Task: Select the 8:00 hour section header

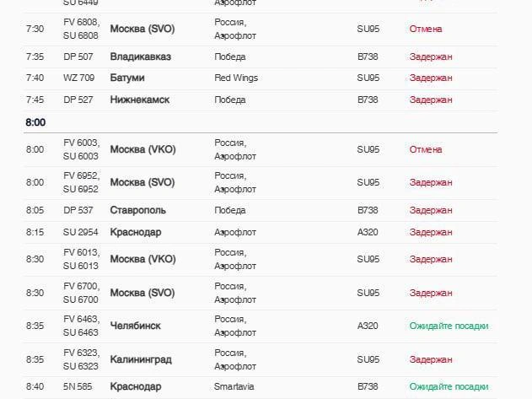Action: coord(35,122)
